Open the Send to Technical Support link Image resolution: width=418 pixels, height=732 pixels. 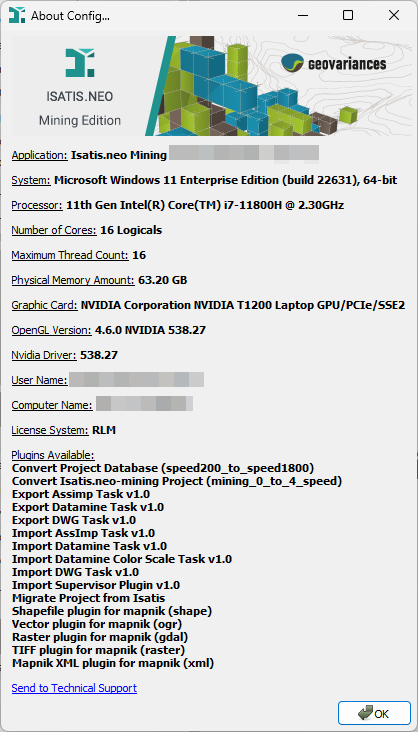click(74, 688)
